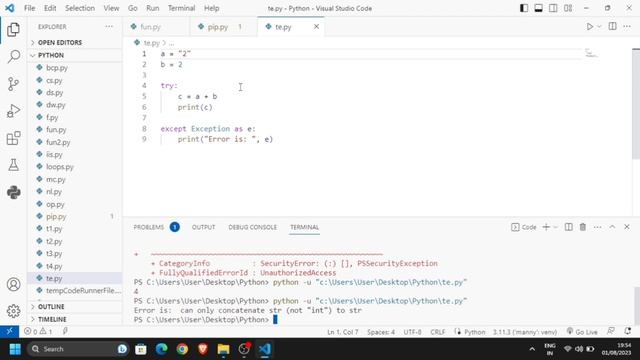The width and height of the screenshot is (640, 360).
Task: Open the Explorer view in activity bar
Action: [x=13, y=29]
